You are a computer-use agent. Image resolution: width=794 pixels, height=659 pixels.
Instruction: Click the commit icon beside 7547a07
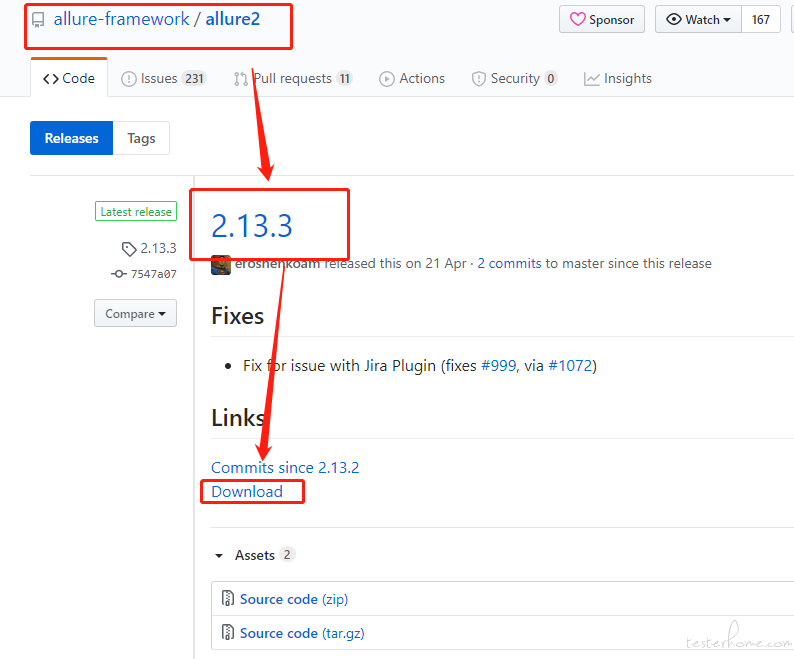118,274
